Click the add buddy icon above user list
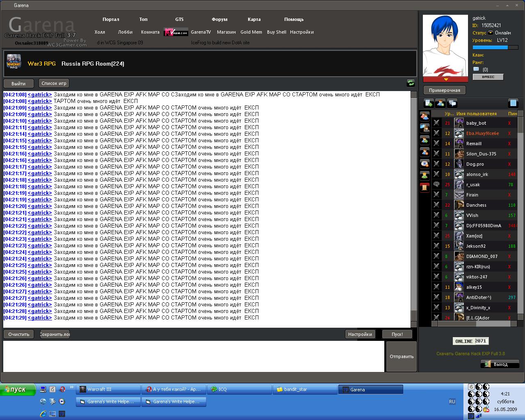The image size is (525, 420). 441,103
